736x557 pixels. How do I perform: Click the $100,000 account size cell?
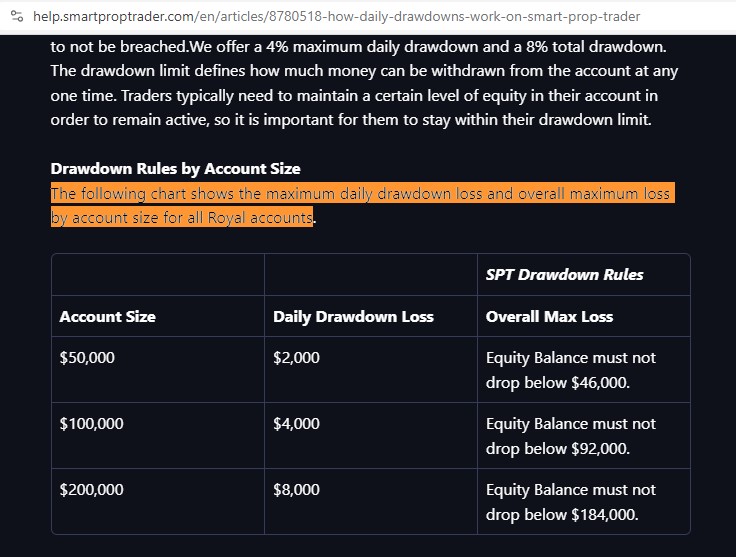[91, 423]
